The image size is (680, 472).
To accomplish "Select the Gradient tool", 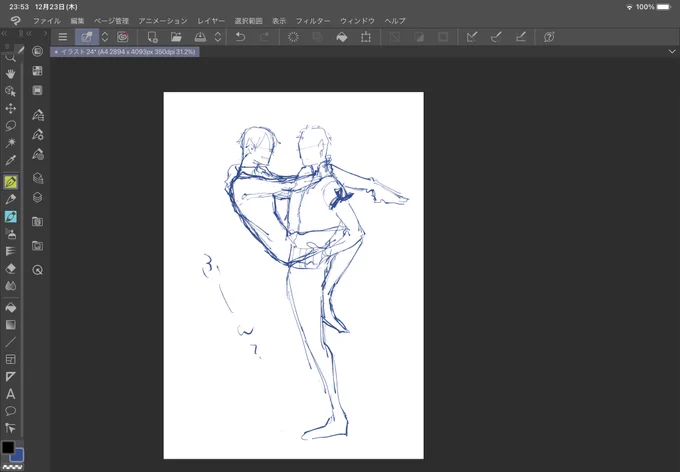I will 10,325.
